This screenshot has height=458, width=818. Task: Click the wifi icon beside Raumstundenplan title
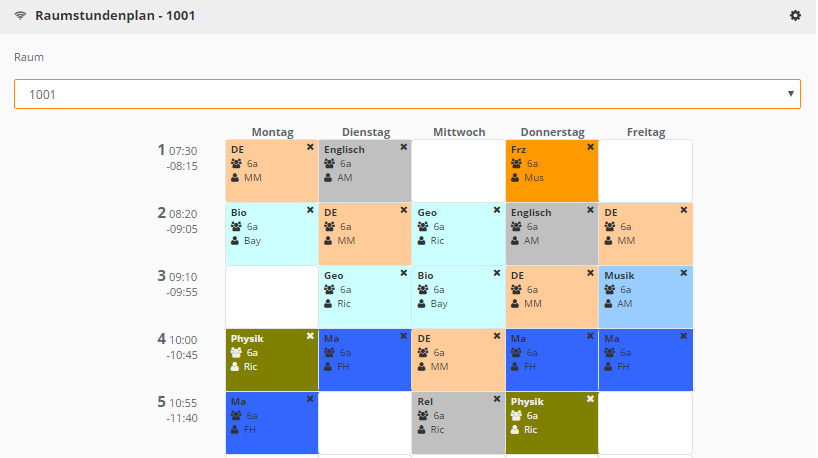[x=20, y=16]
